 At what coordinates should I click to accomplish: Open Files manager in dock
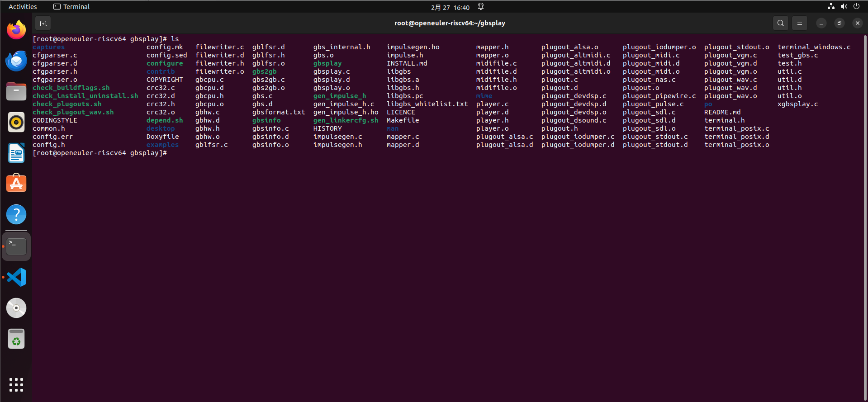16,91
